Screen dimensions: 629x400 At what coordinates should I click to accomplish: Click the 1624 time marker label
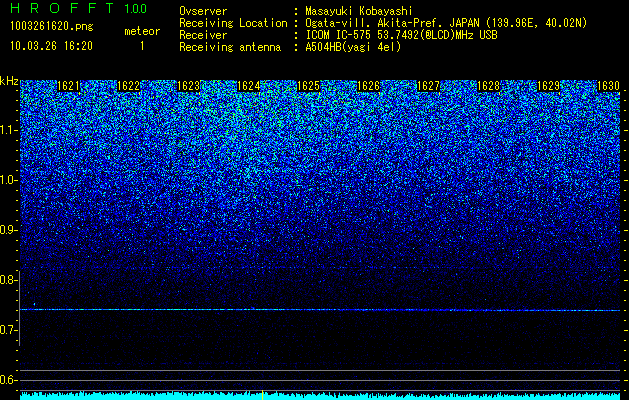tap(248, 86)
